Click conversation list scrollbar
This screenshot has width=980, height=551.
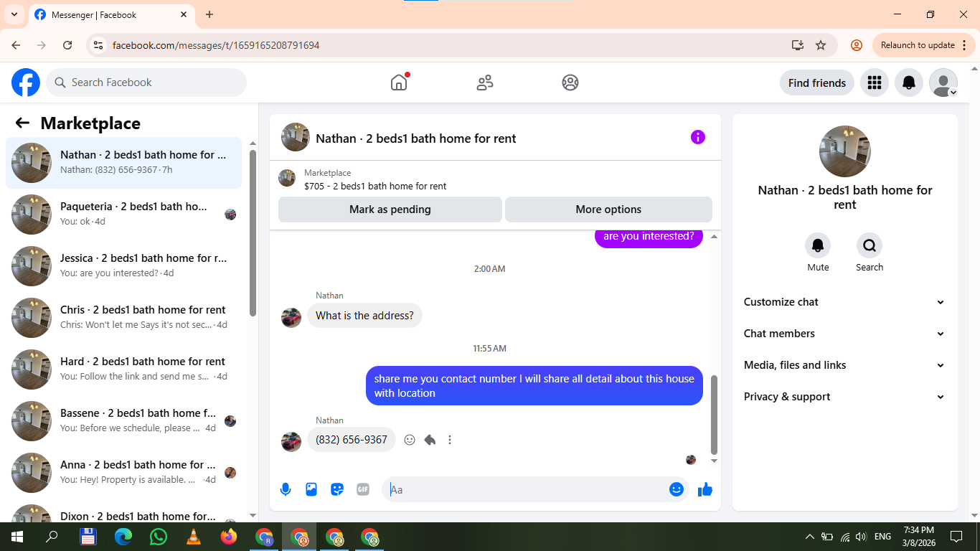pos(253,233)
